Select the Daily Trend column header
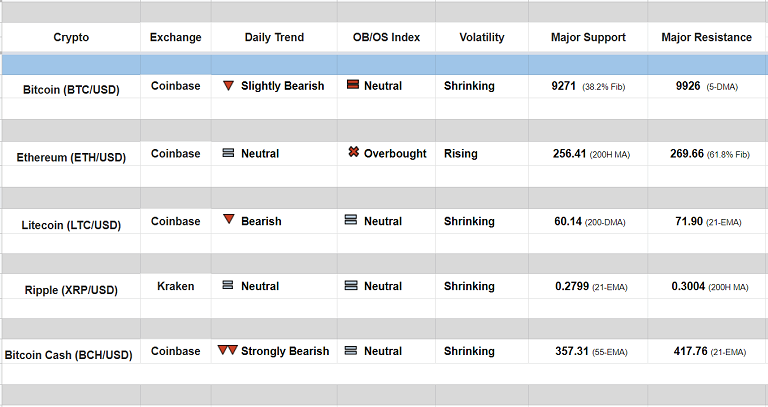 click(x=274, y=38)
